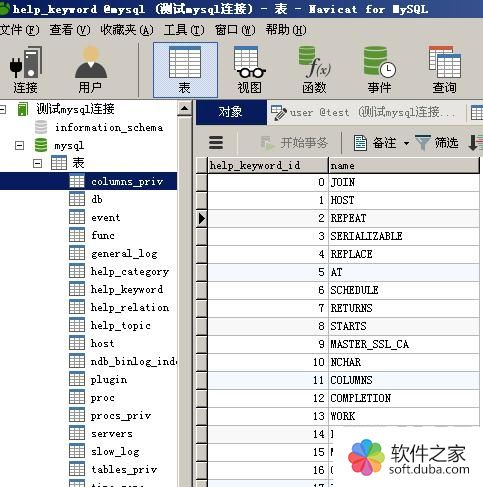Click the WORK cell
This screenshot has width=483, height=487.
[x=404, y=416]
